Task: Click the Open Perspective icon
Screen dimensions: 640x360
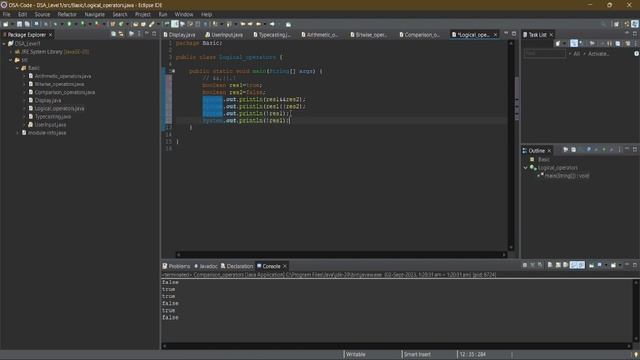Action: click(616, 24)
